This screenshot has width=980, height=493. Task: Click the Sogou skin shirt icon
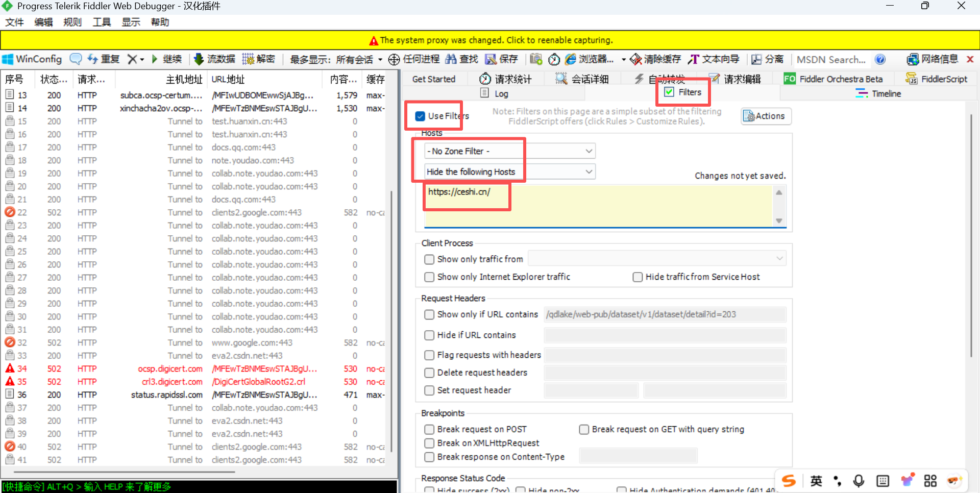pos(907,480)
